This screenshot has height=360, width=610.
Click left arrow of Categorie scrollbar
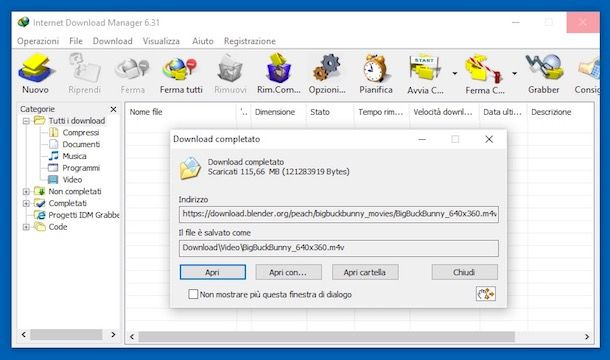pos(24,335)
